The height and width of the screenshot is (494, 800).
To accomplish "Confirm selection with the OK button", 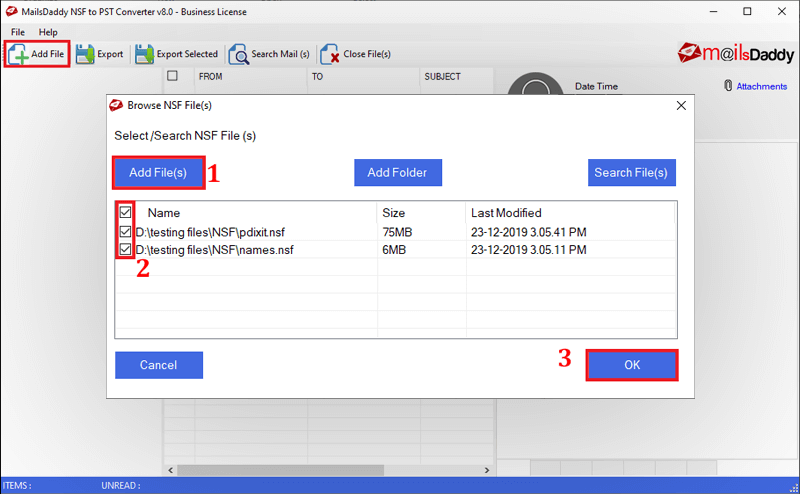I will [x=632, y=365].
